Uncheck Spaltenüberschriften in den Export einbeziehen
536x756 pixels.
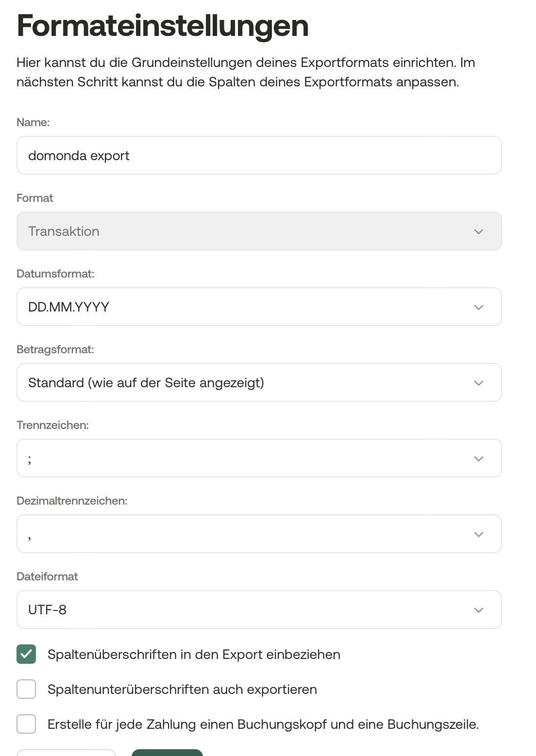point(26,654)
